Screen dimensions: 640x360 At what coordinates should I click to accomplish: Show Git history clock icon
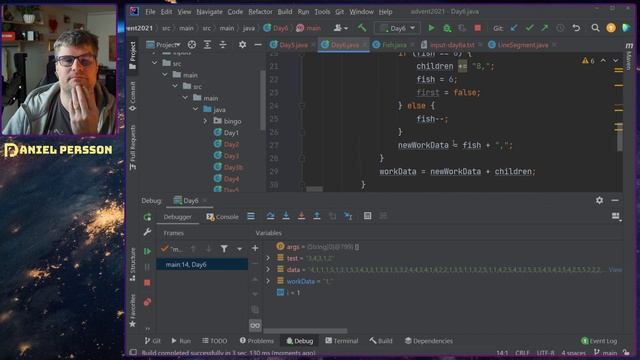tap(560, 28)
